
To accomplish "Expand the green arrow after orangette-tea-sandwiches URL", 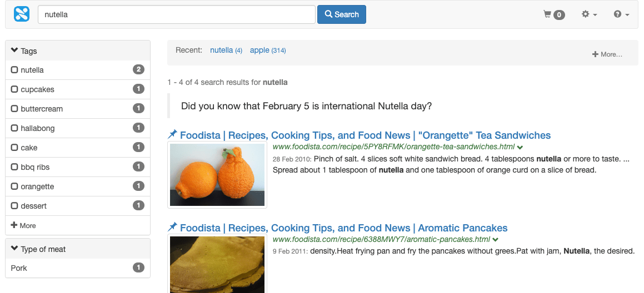I will pos(520,148).
